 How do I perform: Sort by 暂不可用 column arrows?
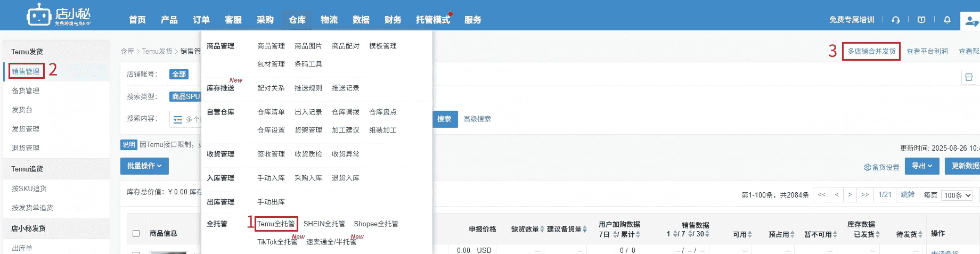click(835, 234)
